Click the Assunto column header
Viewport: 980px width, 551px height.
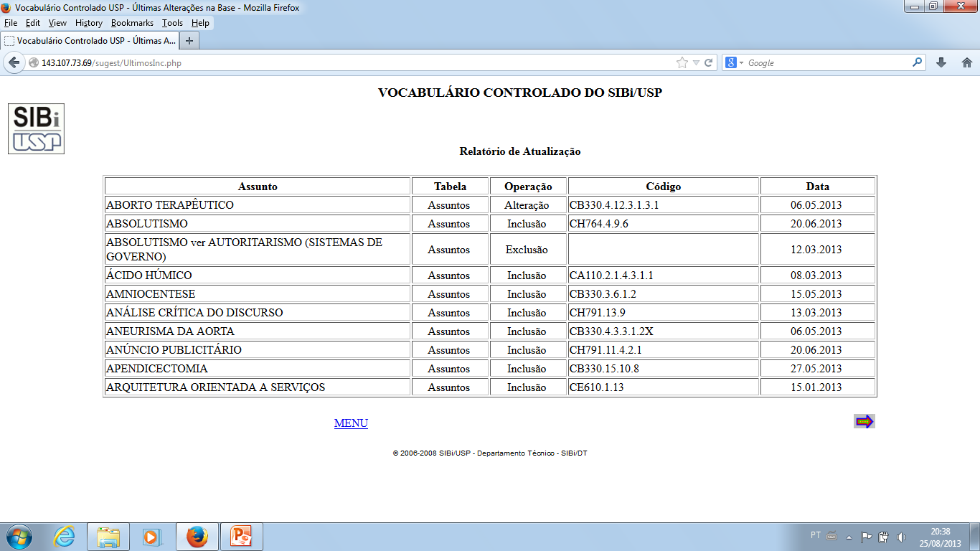(258, 187)
